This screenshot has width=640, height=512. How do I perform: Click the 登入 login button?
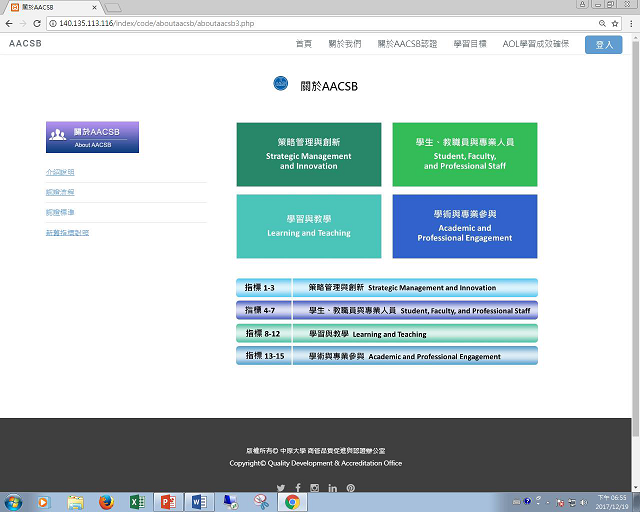coord(604,45)
